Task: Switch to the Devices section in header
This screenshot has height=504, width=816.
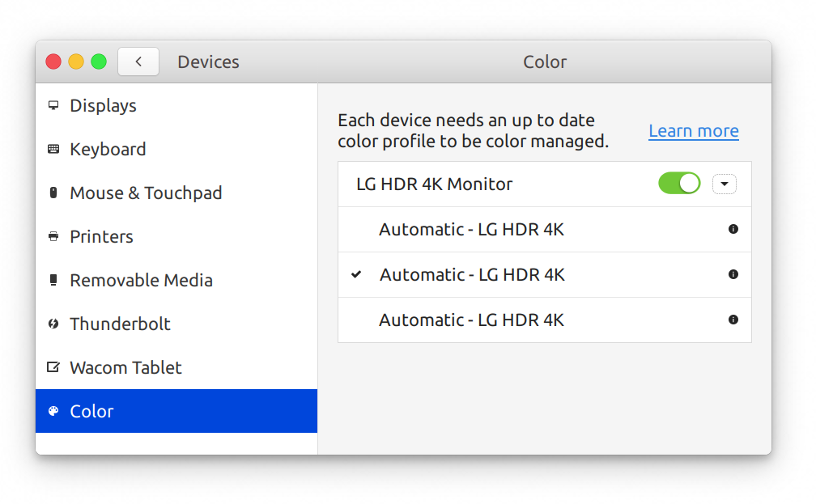Action: pyautogui.click(x=207, y=61)
